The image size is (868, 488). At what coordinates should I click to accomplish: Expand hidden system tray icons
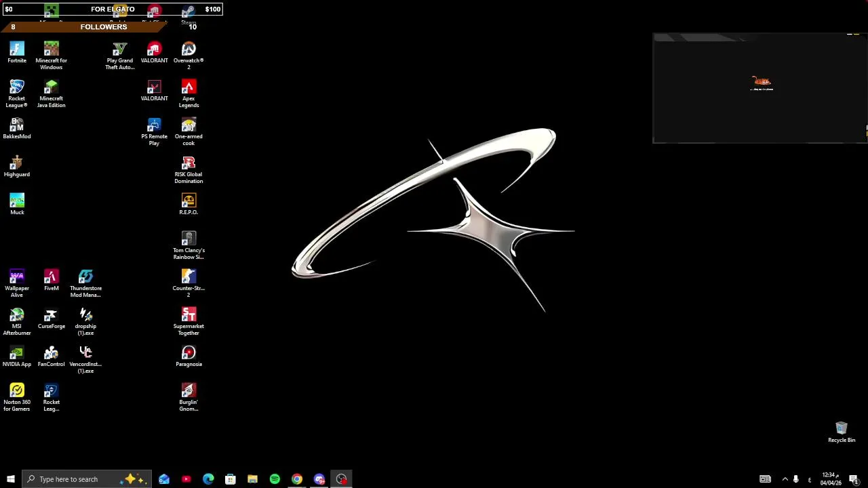[x=785, y=479]
